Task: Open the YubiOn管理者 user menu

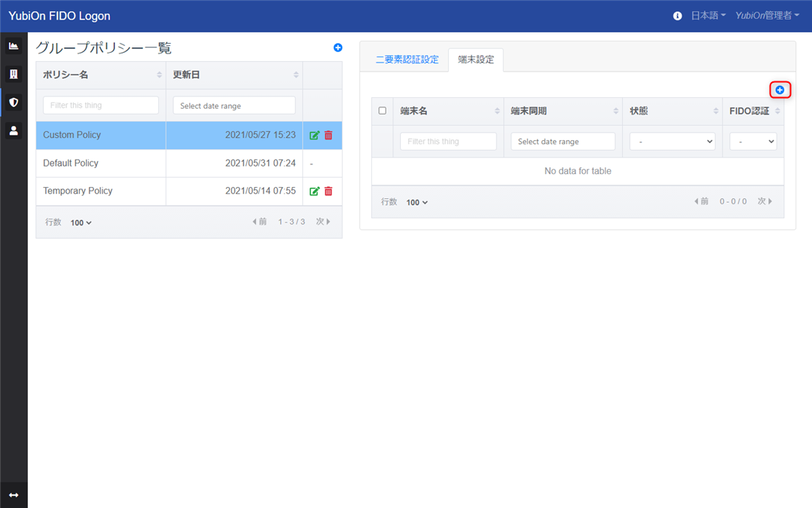Action: click(767, 16)
